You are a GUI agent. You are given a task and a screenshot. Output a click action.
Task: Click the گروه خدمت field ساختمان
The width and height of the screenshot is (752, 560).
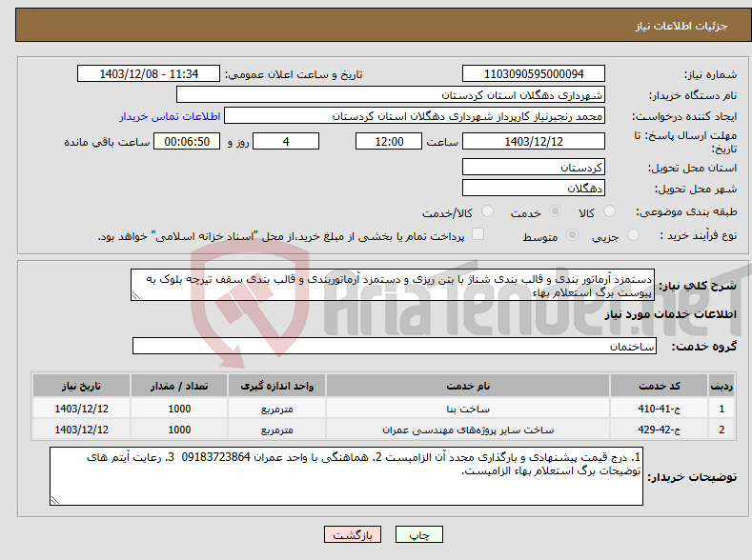[x=395, y=346]
